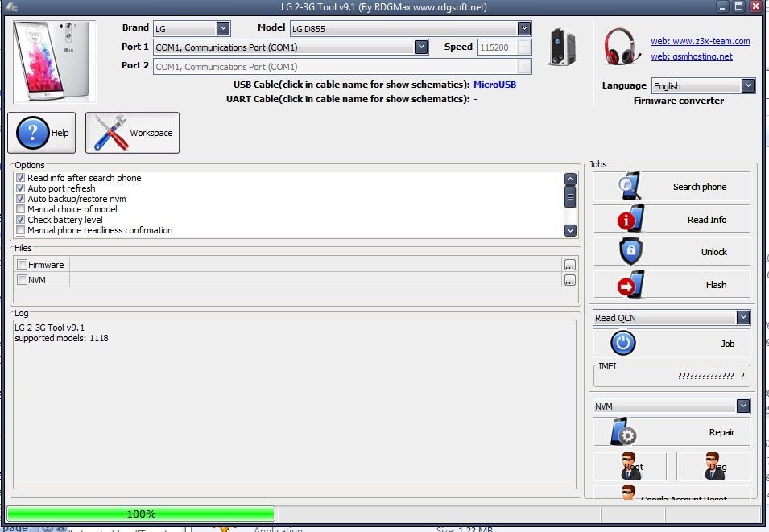Expand the Read QCN job dropdown
Image resolution: width=769 pixels, height=532 pixels.
tap(743, 317)
